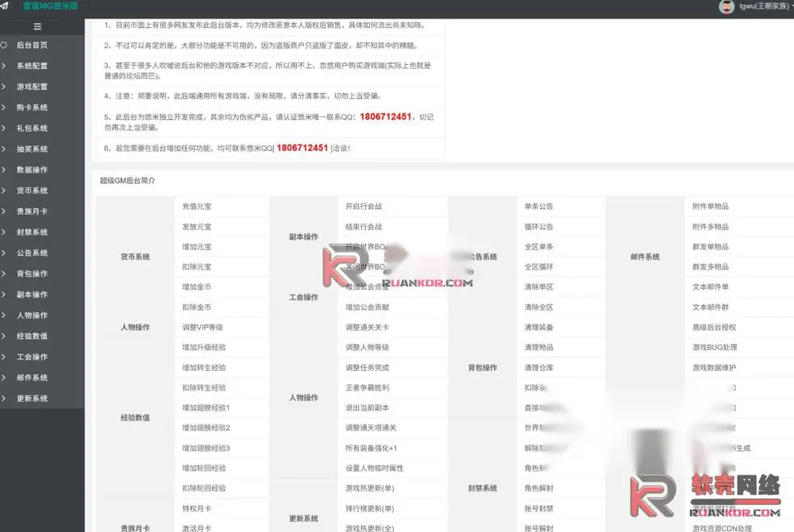Expand chevron beside 人物操作 in sidebar
The image size is (794, 532).
pyautogui.click(x=3, y=315)
